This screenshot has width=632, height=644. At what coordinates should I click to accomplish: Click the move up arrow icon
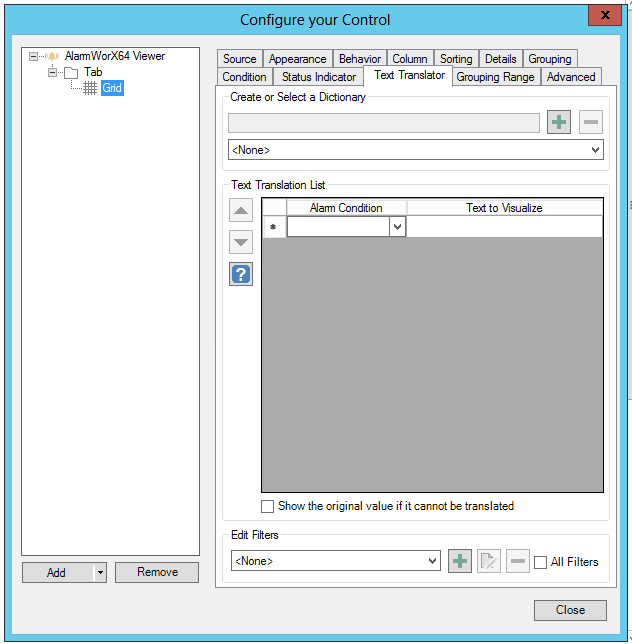[241, 210]
